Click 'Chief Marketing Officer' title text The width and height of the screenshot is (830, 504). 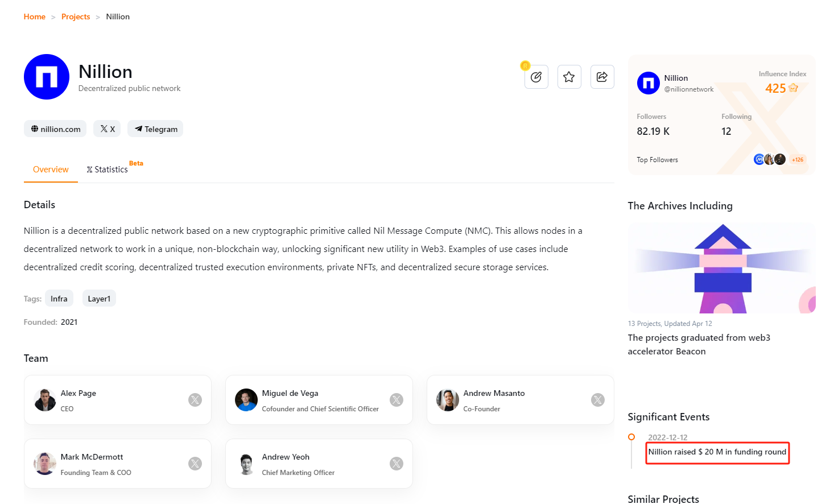coord(298,473)
